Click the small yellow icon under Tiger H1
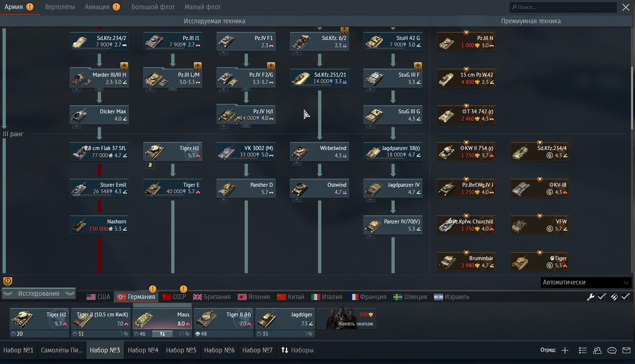The image size is (635, 364). click(150, 165)
